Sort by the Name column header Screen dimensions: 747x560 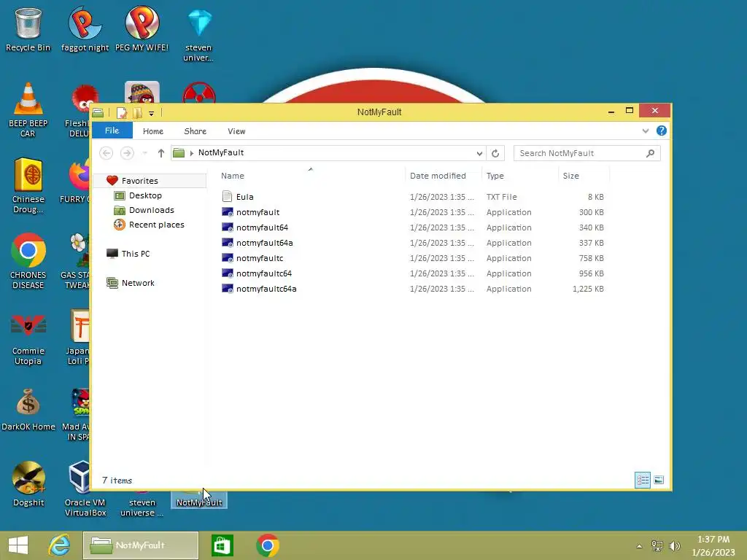click(233, 176)
